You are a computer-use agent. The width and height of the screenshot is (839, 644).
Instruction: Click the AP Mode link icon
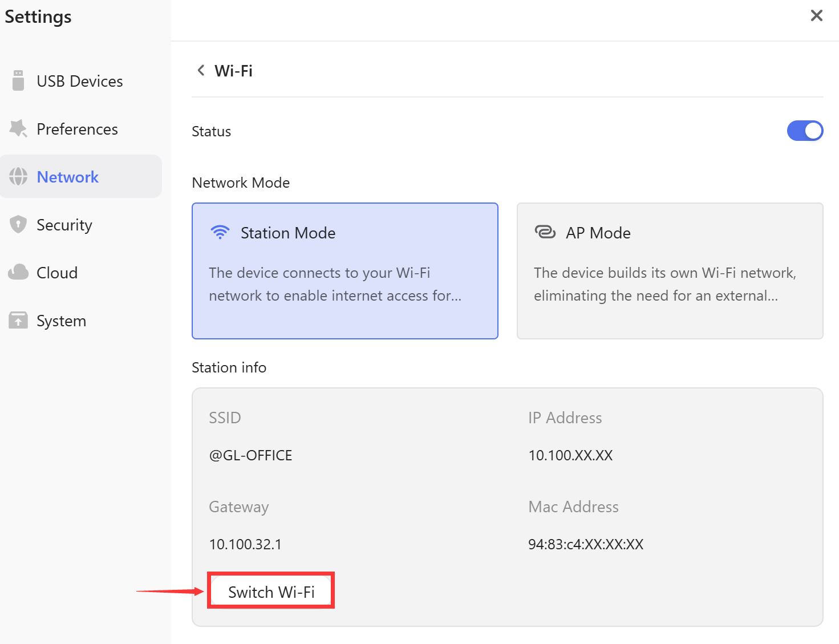(x=545, y=232)
